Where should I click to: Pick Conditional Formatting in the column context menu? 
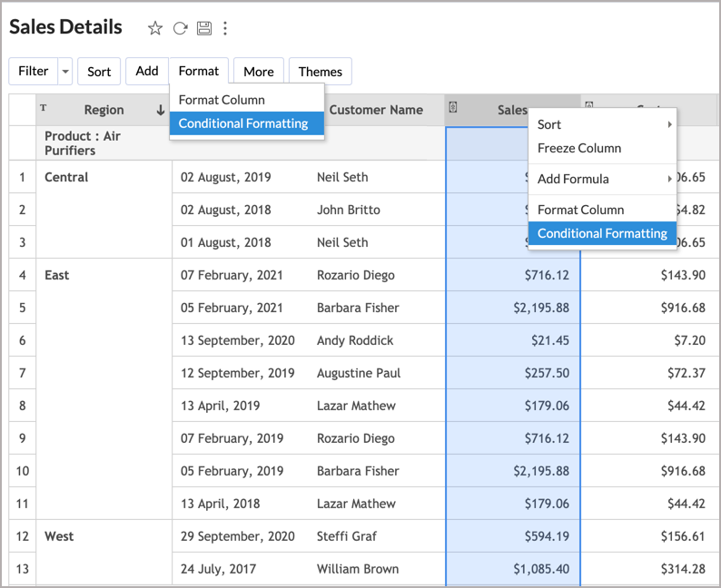click(602, 233)
